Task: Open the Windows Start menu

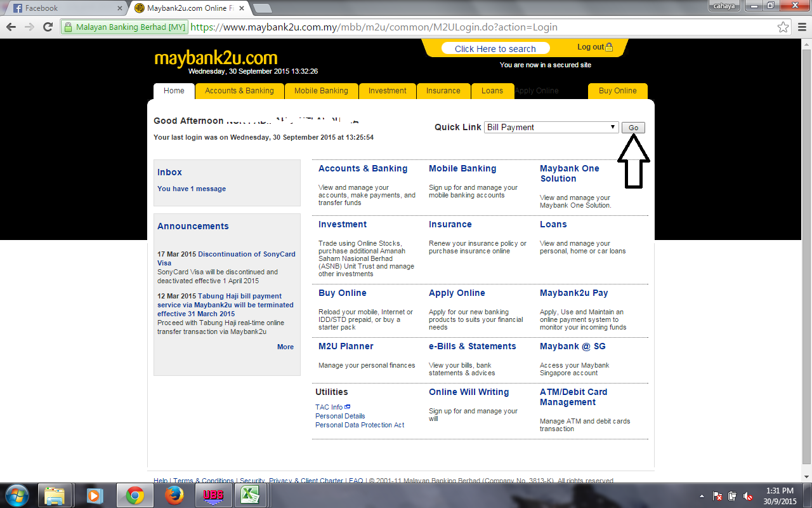Action: pos(17,495)
